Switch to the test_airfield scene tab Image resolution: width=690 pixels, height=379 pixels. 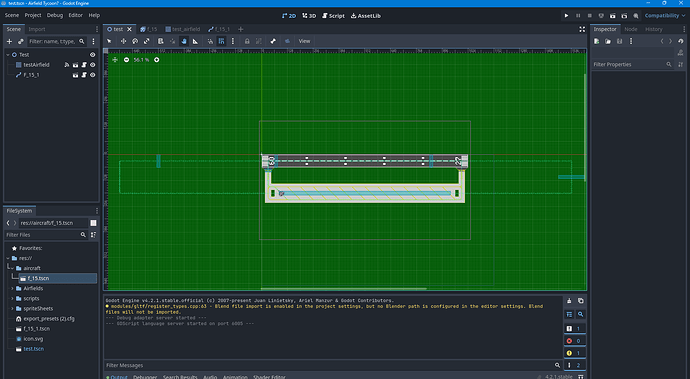183,29
